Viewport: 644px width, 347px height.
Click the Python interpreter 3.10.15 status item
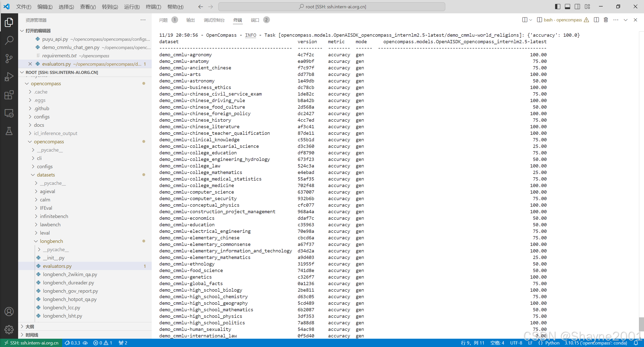point(596,343)
